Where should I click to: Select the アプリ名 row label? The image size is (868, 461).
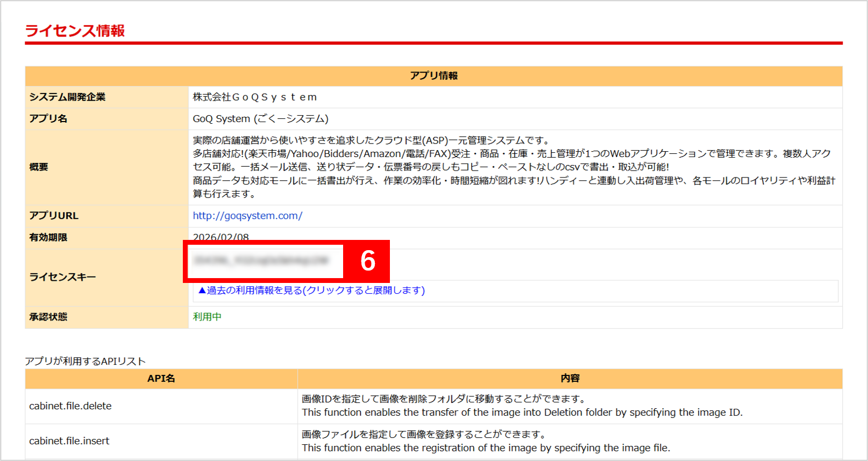click(48, 118)
